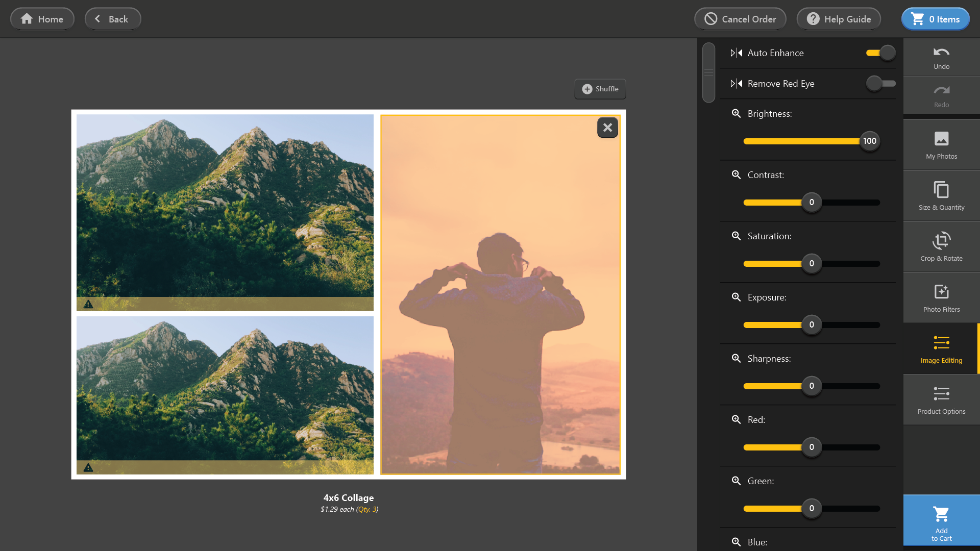Click the magnifier icon next to Brightness

[736, 113]
